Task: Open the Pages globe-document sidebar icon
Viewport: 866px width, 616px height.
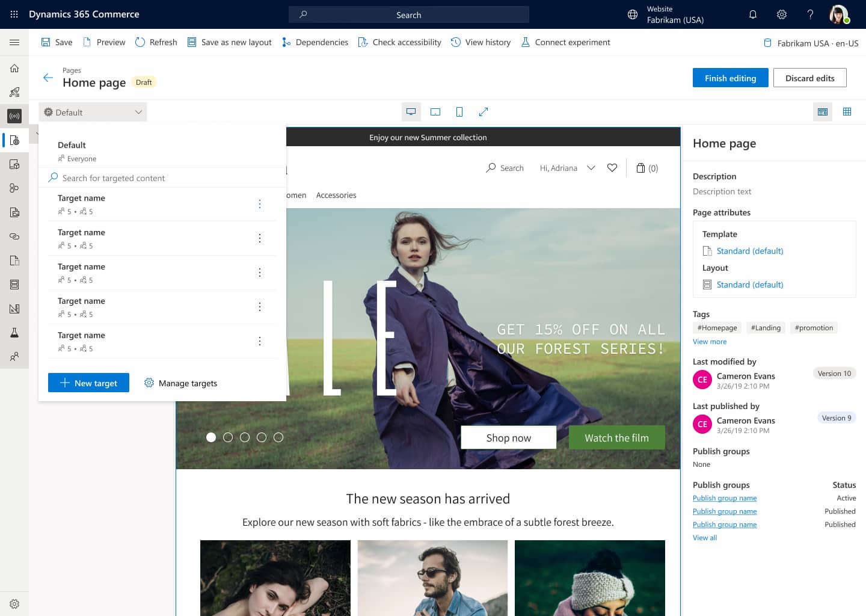Action: 14,140
